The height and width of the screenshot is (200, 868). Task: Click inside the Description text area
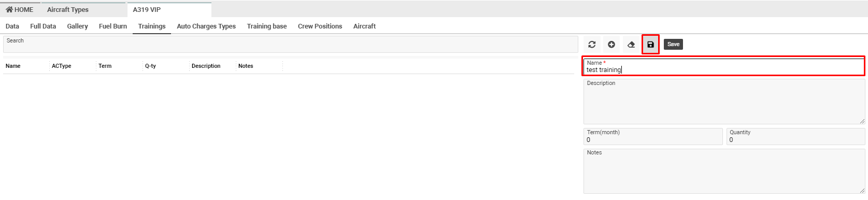click(x=724, y=102)
